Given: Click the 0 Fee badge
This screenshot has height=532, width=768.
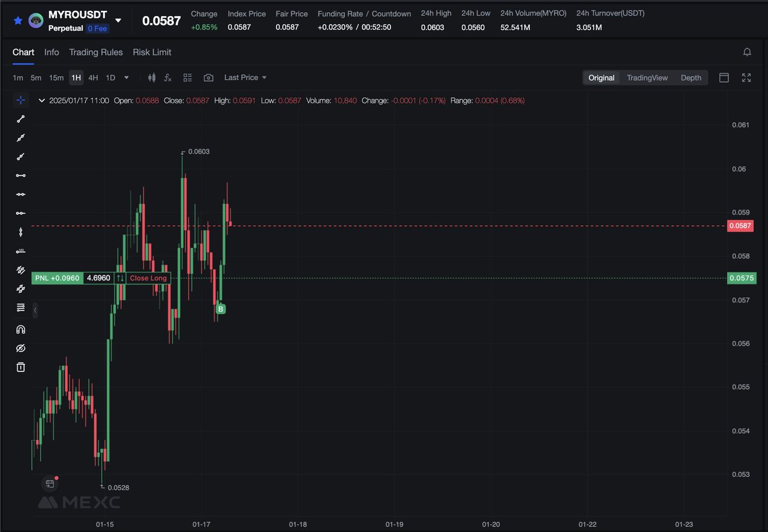Looking at the screenshot, I should (98, 28).
